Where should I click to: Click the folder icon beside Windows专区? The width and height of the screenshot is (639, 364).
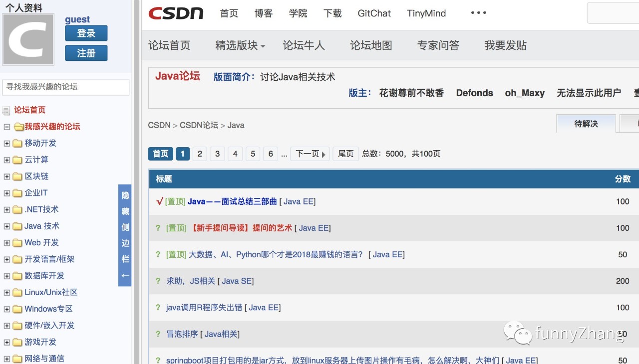(17, 309)
